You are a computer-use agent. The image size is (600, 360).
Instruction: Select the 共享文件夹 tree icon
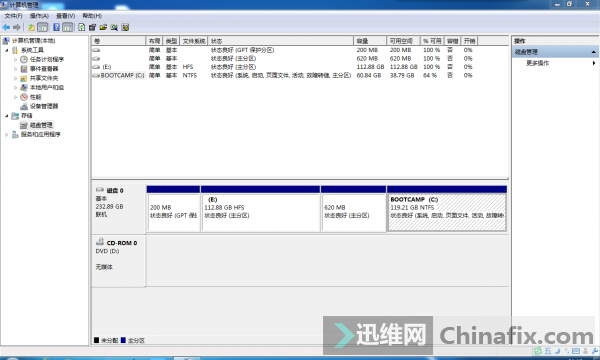[x=24, y=78]
